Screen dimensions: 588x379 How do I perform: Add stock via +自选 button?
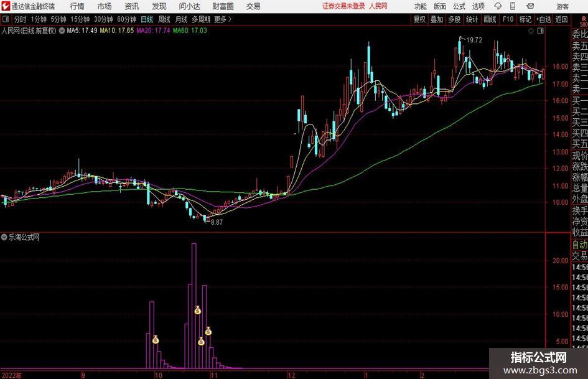(544, 19)
